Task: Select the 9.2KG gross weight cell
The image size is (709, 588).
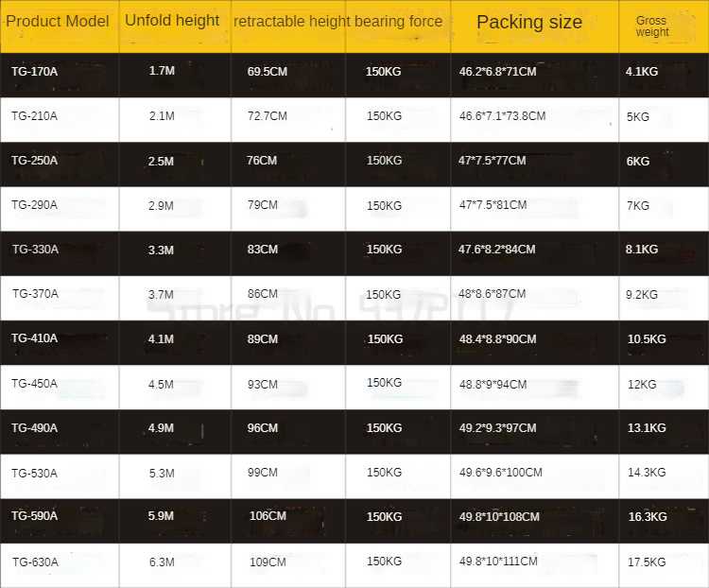Action: coord(644,294)
